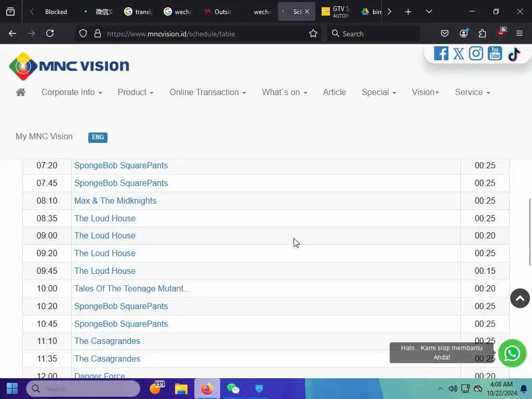Go back using the browser back arrow

point(12,34)
